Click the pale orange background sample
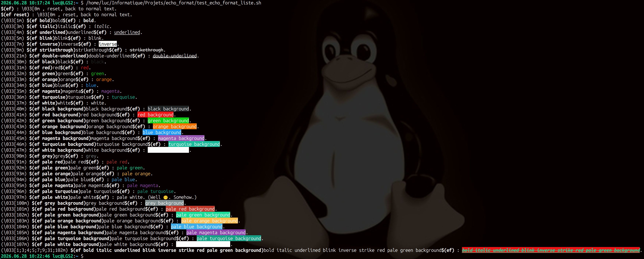 (x=210, y=221)
